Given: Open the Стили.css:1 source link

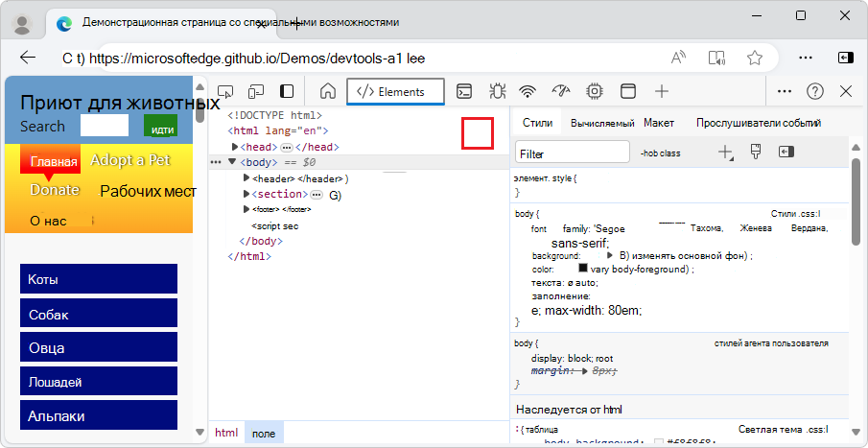Looking at the screenshot, I should pos(795,214).
